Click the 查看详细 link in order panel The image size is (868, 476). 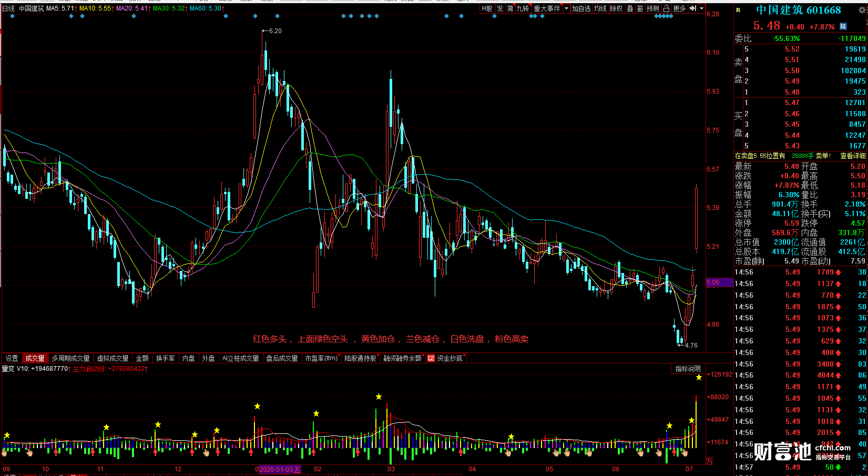(853, 156)
